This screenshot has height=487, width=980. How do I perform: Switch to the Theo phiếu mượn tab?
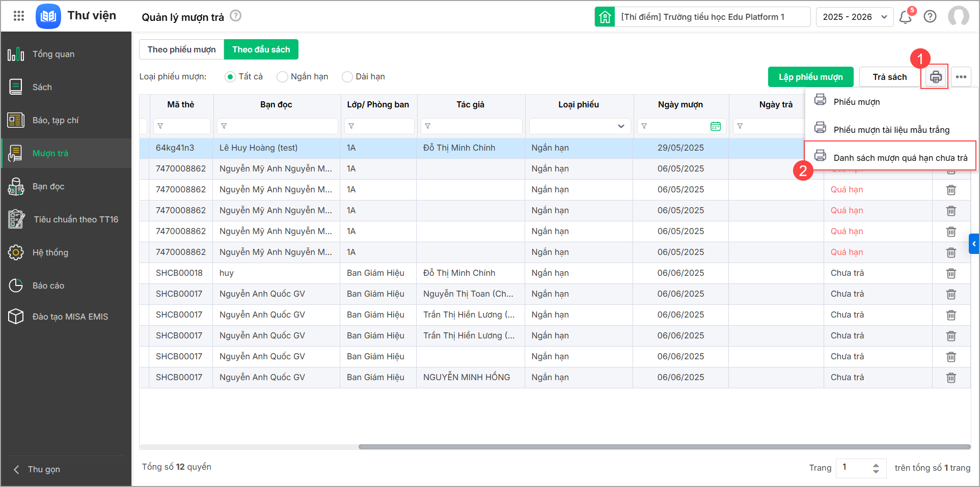pos(181,49)
